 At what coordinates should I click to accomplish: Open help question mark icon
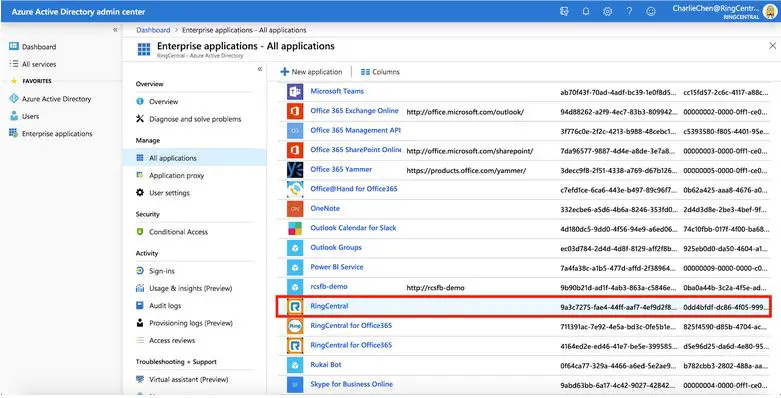pyautogui.click(x=629, y=11)
